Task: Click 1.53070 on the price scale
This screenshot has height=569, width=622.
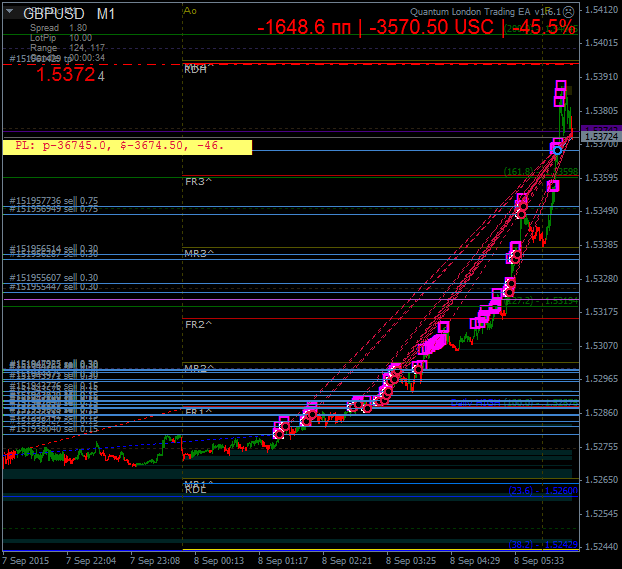Action: tap(602, 346)
